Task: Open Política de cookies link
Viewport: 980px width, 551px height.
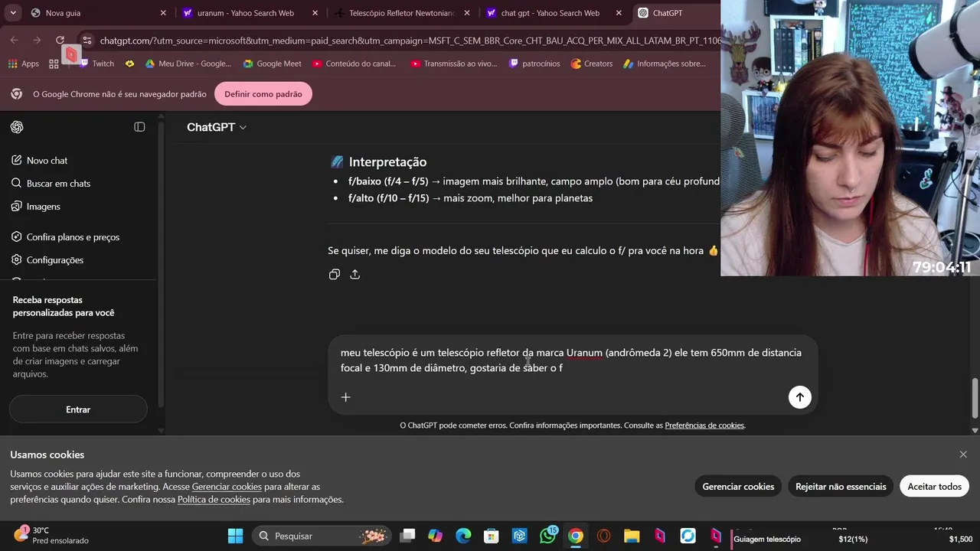Action: 214,500
